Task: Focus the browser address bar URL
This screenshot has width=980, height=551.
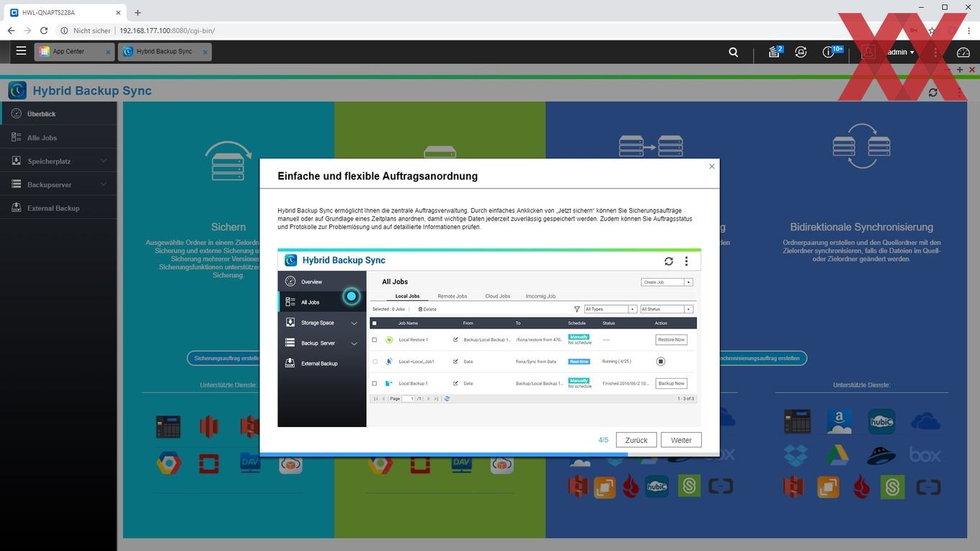Action: click(167, 31)
